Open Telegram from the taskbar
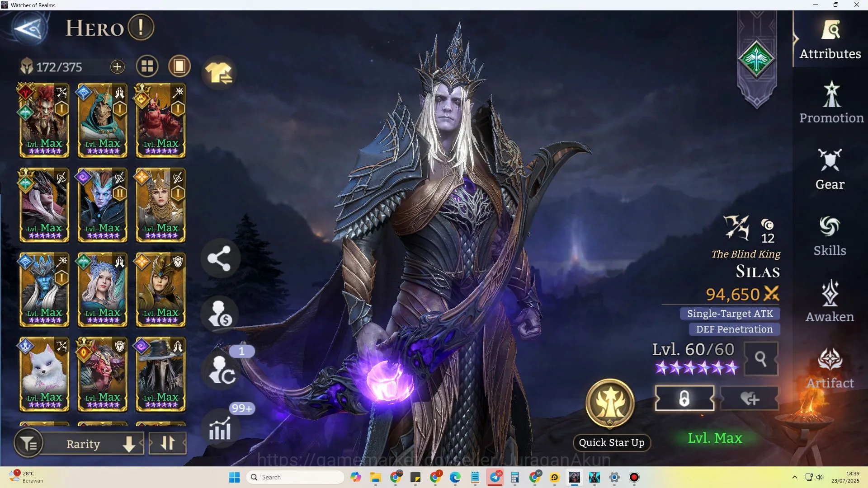The height and width of the screenshot is (488, 868). 495,477
